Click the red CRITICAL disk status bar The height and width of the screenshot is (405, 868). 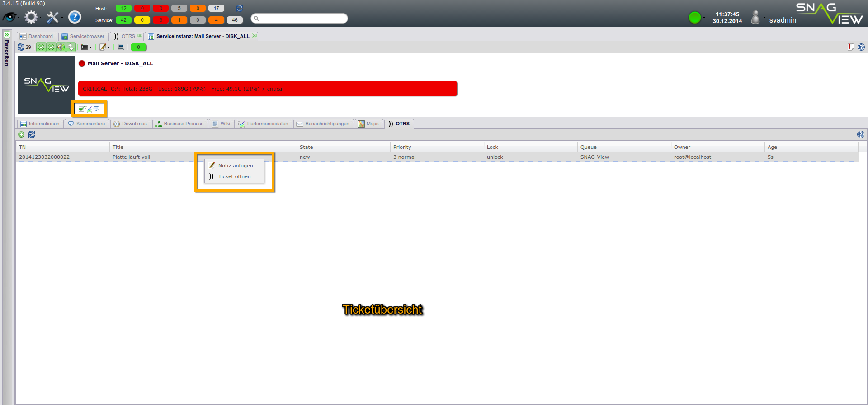point(268,89)
